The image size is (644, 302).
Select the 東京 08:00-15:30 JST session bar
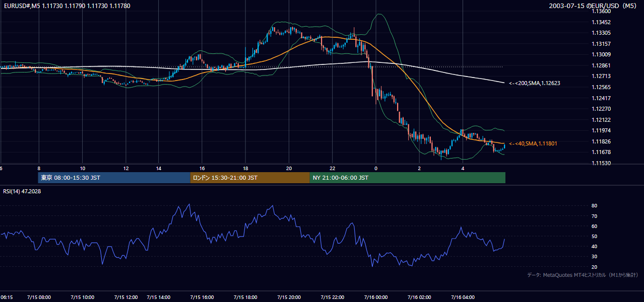pos(114,178)
